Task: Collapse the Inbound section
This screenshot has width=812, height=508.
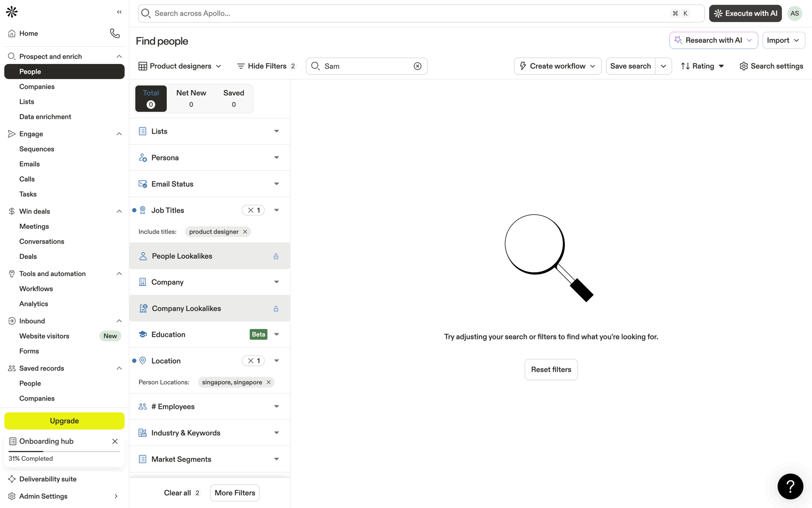Action: 119,321
